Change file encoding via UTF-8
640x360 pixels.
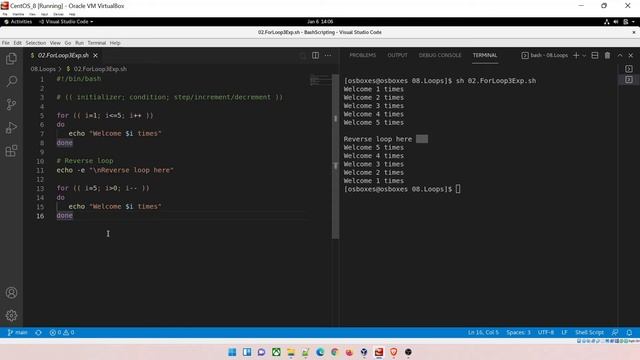(x=546, y=332)
